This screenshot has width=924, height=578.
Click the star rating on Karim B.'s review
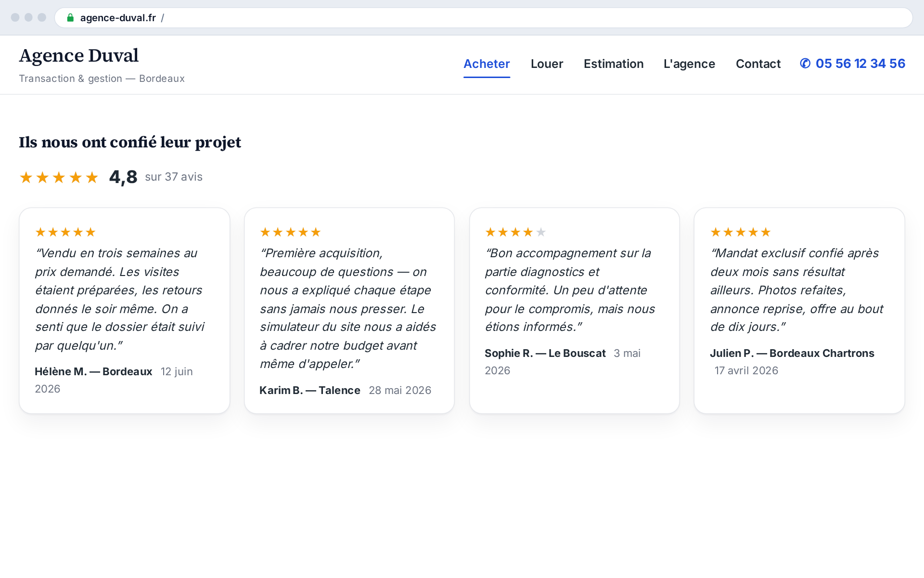pyautogui.click(x=290, y=232)
